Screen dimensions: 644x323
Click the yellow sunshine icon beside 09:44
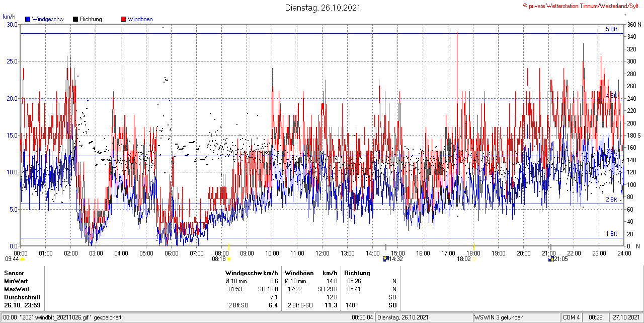point(22,259)
